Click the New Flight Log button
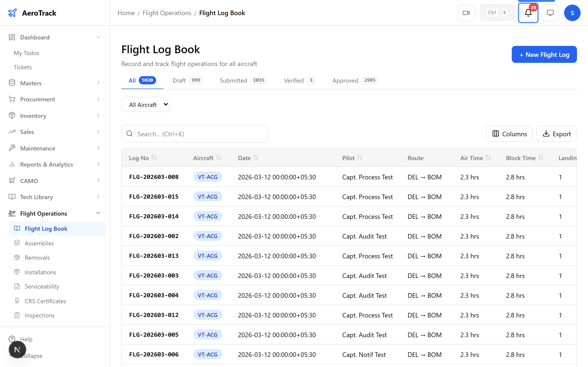The height and width of the screenshot is (367, 588). click(x=544, y=54)
